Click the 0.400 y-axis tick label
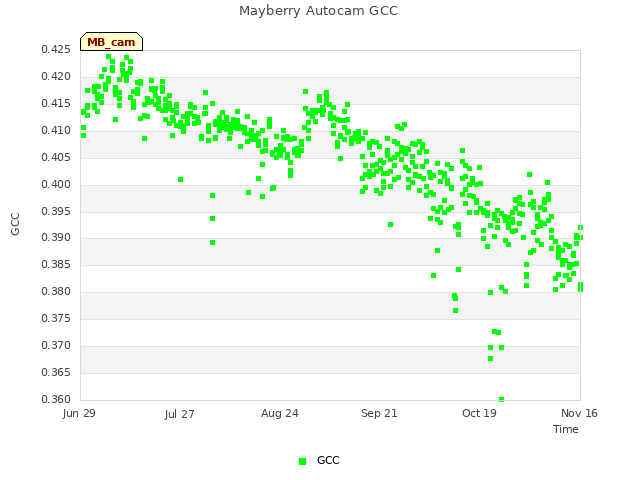The height and width of the screenshot is (480, 640). (56, 184)
